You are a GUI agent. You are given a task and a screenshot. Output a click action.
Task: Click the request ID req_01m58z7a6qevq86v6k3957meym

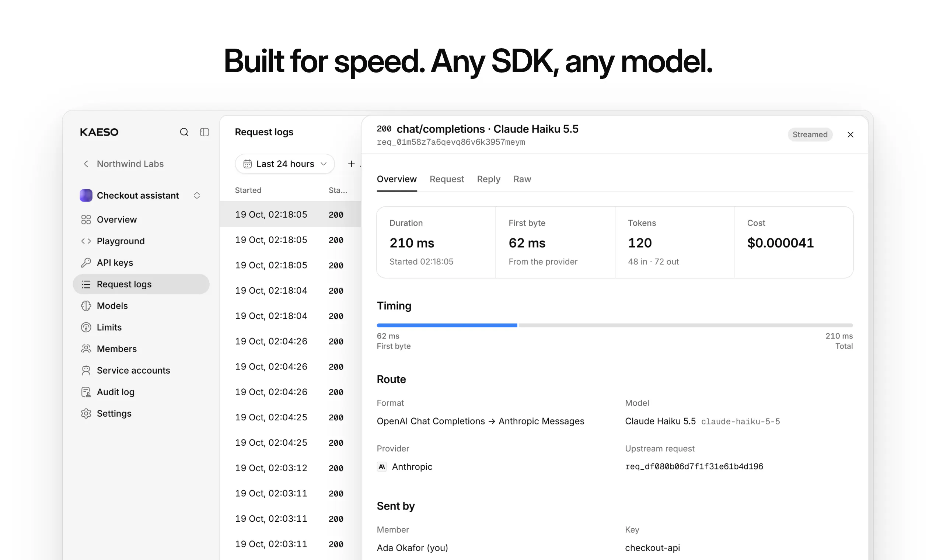coord(451,142)
